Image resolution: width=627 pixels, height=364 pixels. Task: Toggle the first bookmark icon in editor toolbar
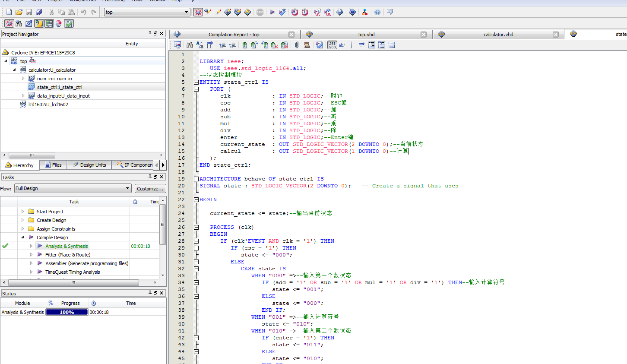click(x=245, y=45)
